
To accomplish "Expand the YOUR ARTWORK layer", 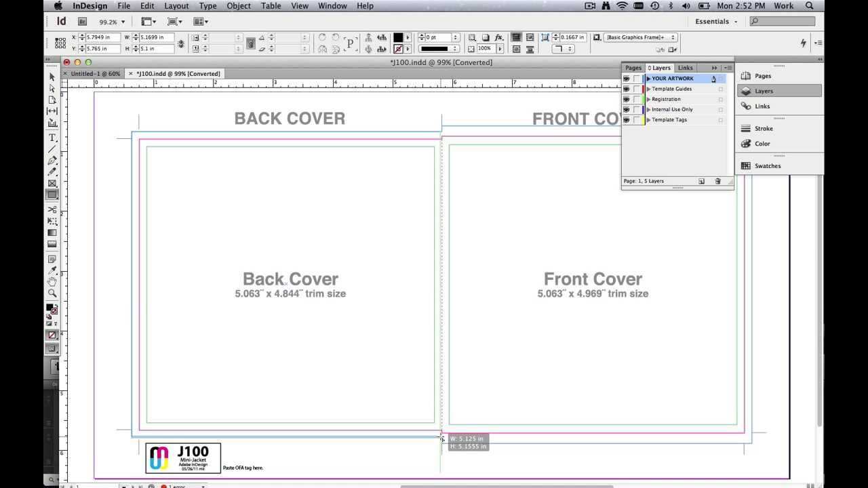I will pos(648,79).
